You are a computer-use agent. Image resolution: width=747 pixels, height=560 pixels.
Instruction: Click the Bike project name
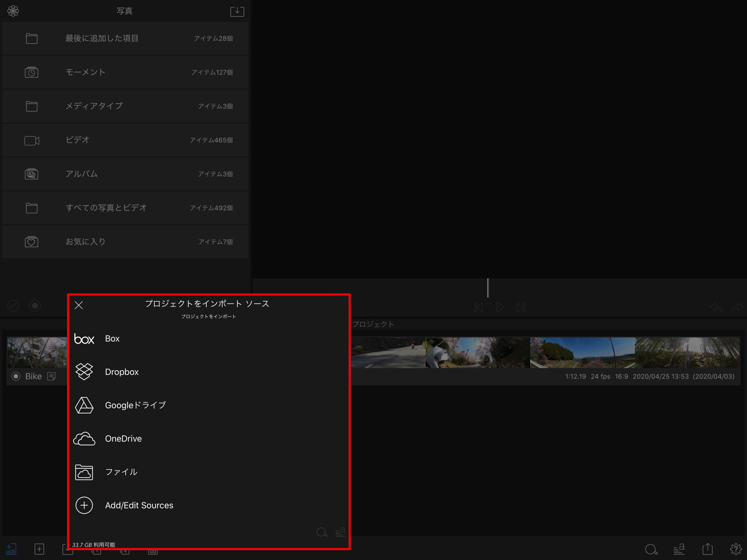(x=34, y=376)
